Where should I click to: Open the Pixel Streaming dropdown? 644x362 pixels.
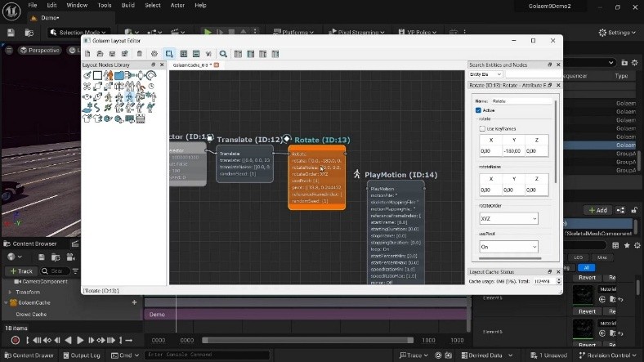[356, 33]
